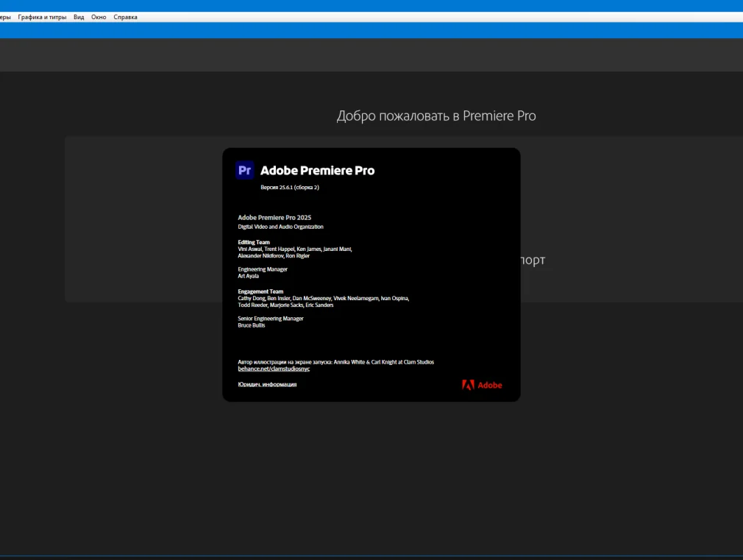Click the splash illustration author credit line
The height and width of the screenshot is (560, 743).
tap(335, 362)
